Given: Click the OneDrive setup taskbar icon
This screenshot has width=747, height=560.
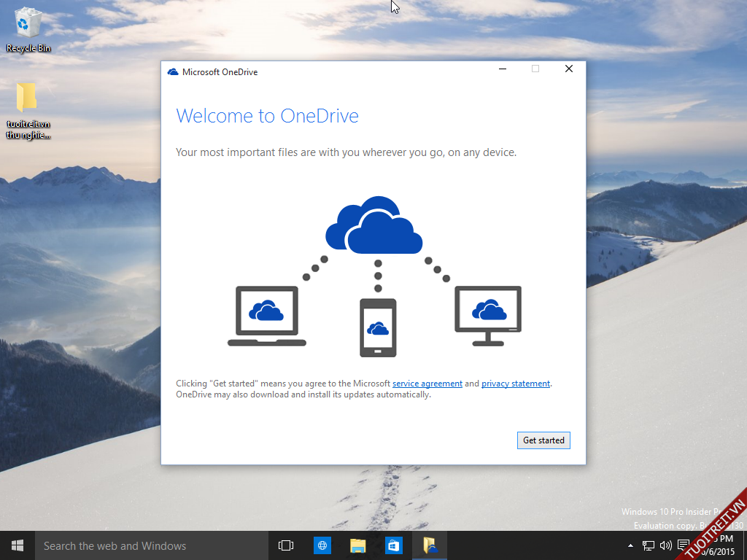Looking at the screenshot, I should click(x=430, y=545).
